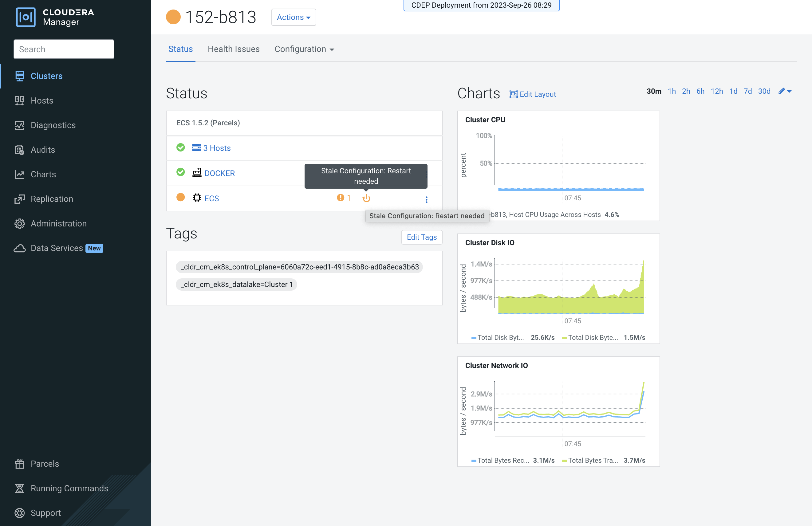Open the Administration gear menu
The image size is (812, 526).
point(58,223)
